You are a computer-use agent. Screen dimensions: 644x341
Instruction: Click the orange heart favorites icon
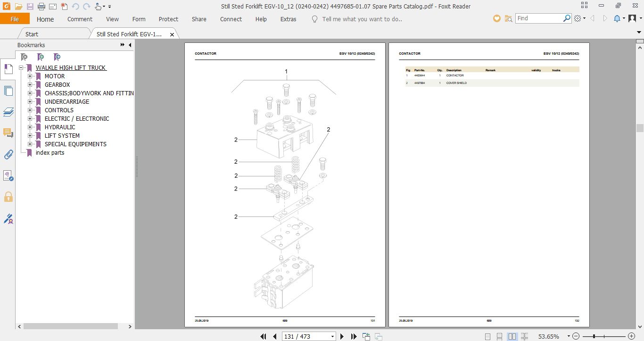coord(496,18)
